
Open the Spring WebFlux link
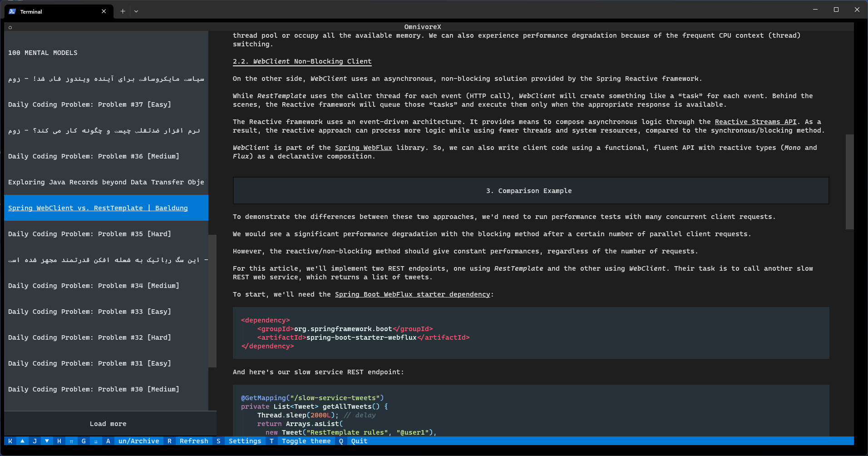pyautogui.click(x=363, y=147)
